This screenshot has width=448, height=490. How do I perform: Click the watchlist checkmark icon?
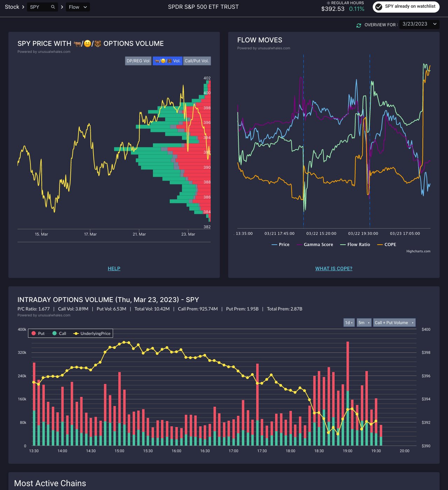pos(379,7)
